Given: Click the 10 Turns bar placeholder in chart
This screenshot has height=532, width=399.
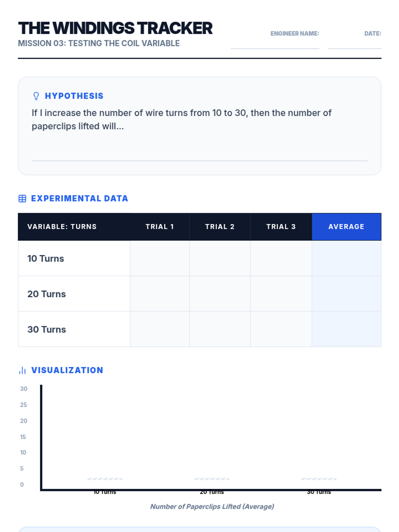Looking at the screenshot, I should click(x=105, y=479).
